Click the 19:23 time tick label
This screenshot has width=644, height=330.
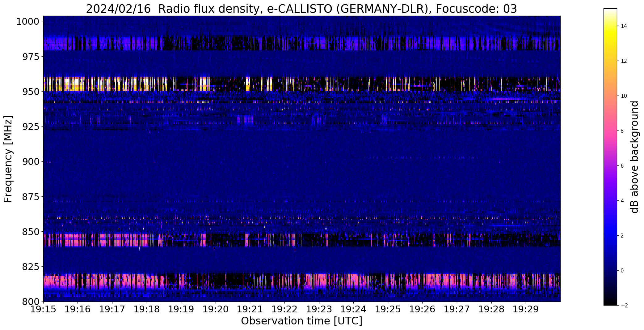coord(319,309)
